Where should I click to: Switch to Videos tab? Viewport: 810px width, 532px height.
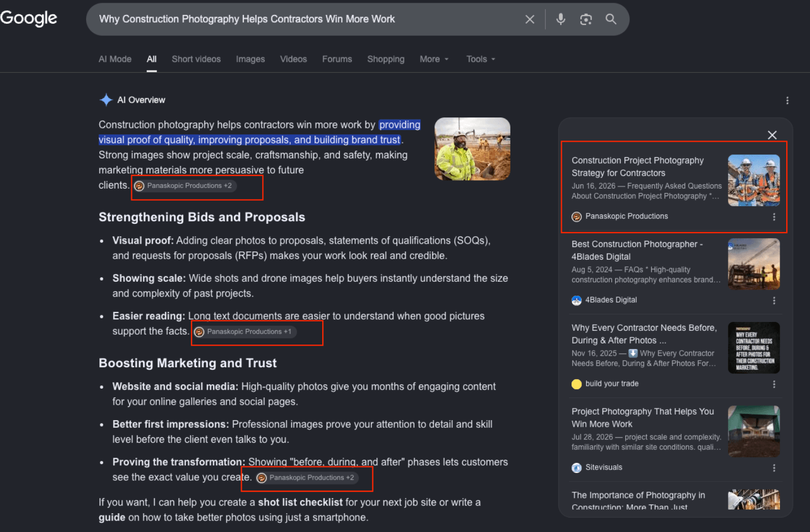coord(294,59)
